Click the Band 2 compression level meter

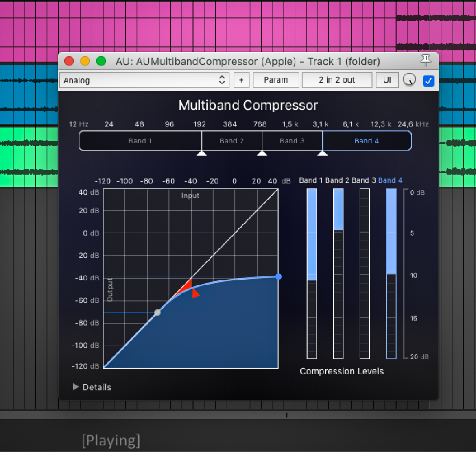point(338,274)
